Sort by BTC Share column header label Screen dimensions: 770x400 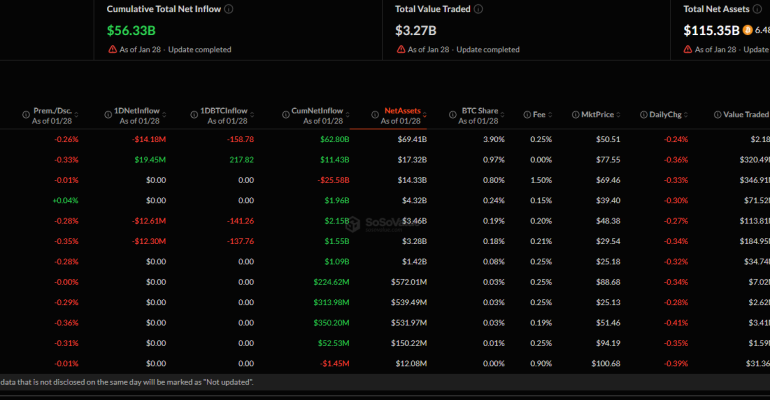480,111
